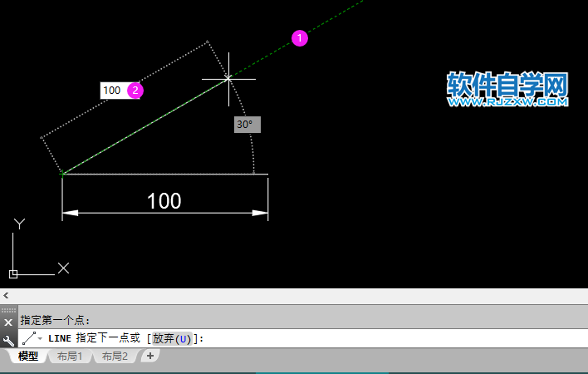Click the horizontal scrollbar left arrow

point(6,296)
